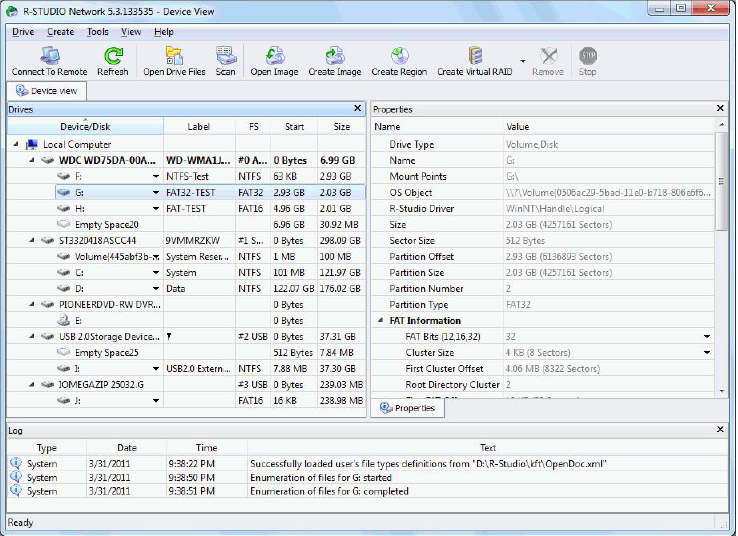This screenshot has height=536, width=738.
Task: Open the Cluster Size value dropdown
Action: click(x=707, y=352)
